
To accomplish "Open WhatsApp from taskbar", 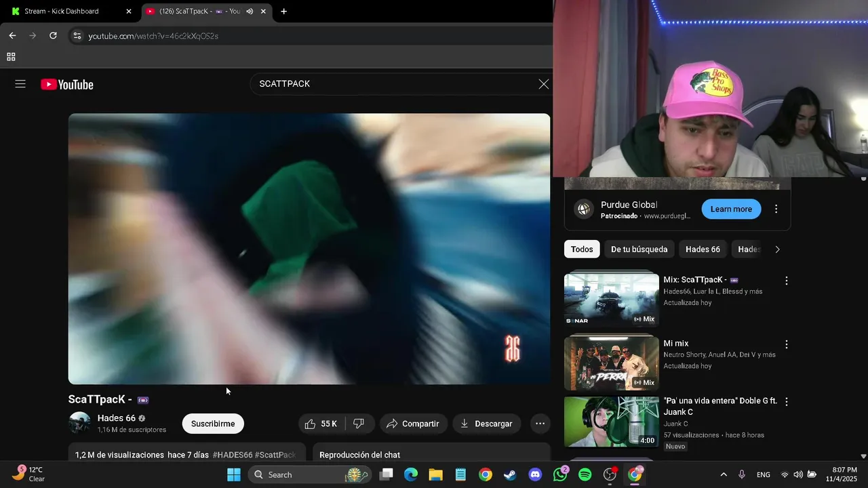I will coord(560,474).
